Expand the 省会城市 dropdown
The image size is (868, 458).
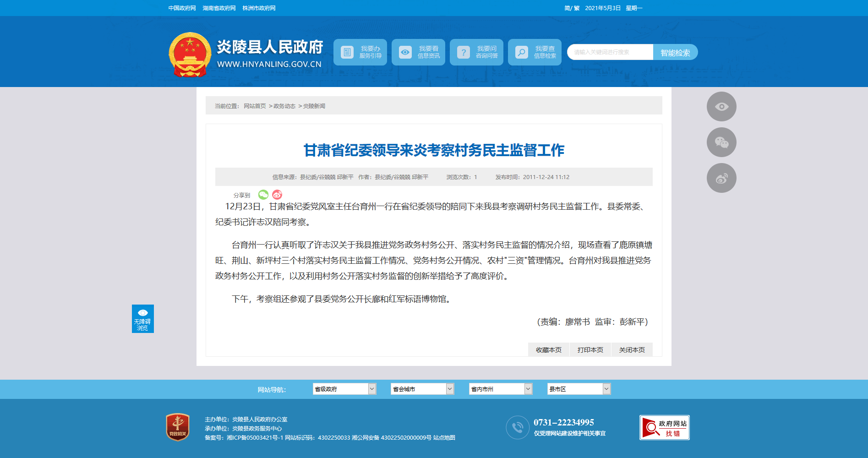click(422, 389)
